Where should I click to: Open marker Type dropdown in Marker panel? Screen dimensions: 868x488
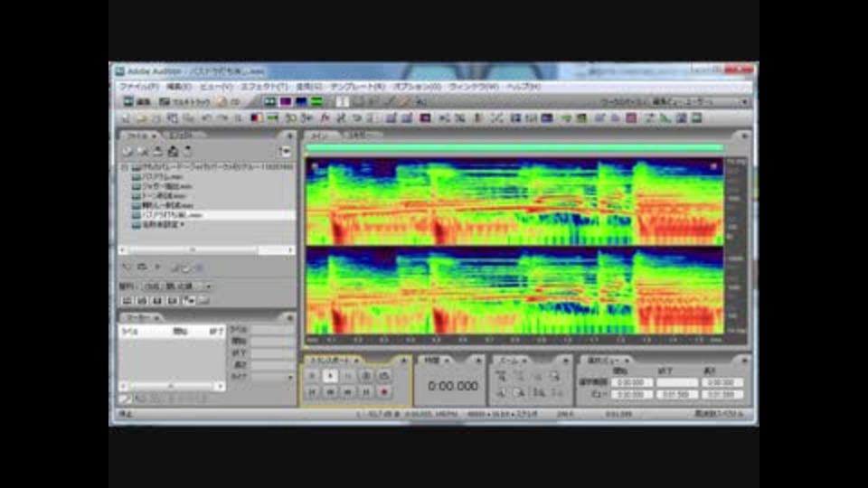(x=271, y=377)
